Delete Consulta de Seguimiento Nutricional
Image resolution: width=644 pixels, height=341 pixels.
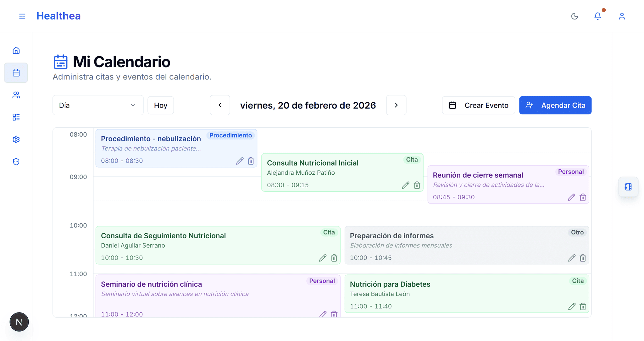point(334,258)
